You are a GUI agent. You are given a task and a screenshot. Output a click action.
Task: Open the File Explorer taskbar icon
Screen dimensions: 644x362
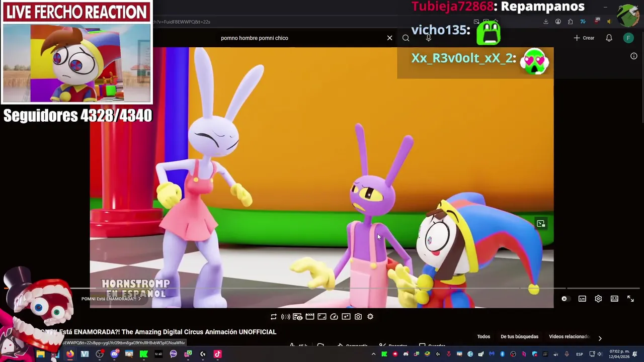(x=40, y=354)
